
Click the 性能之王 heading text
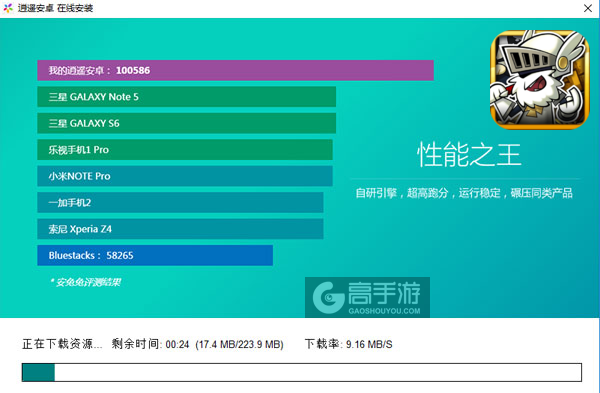[469, 155]
